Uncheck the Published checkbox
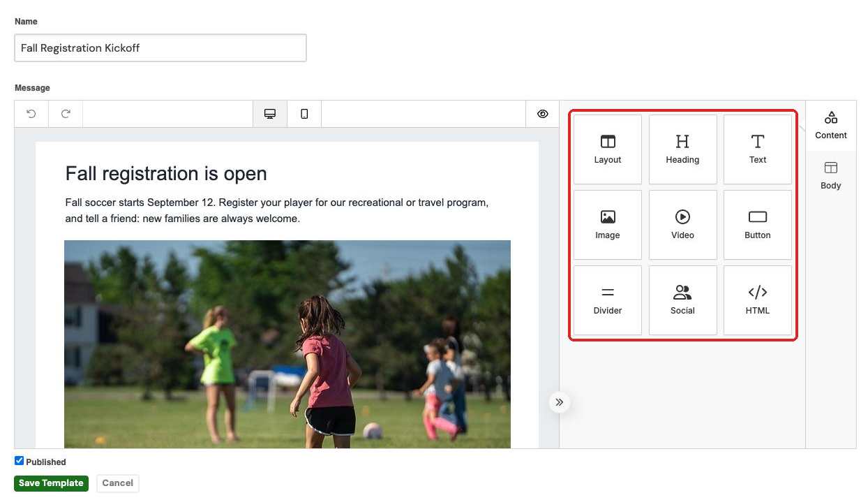868x500 pixels. (20, 461)
